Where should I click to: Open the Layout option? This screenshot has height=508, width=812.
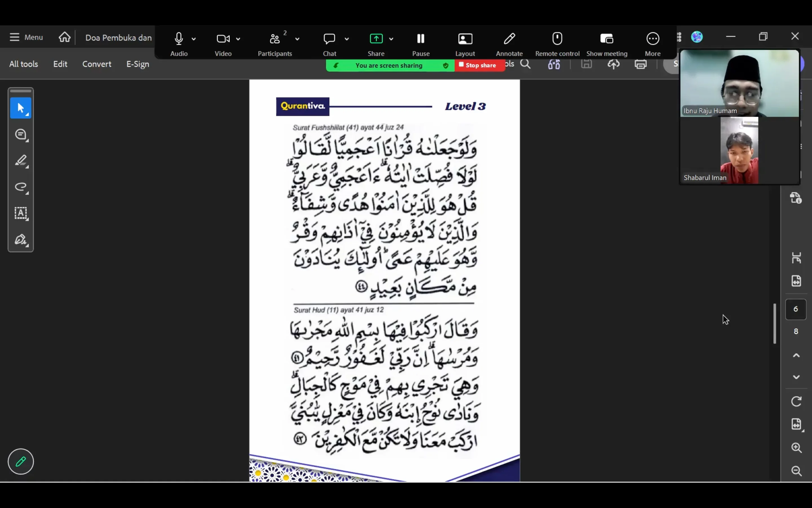[x=465, y=44]
